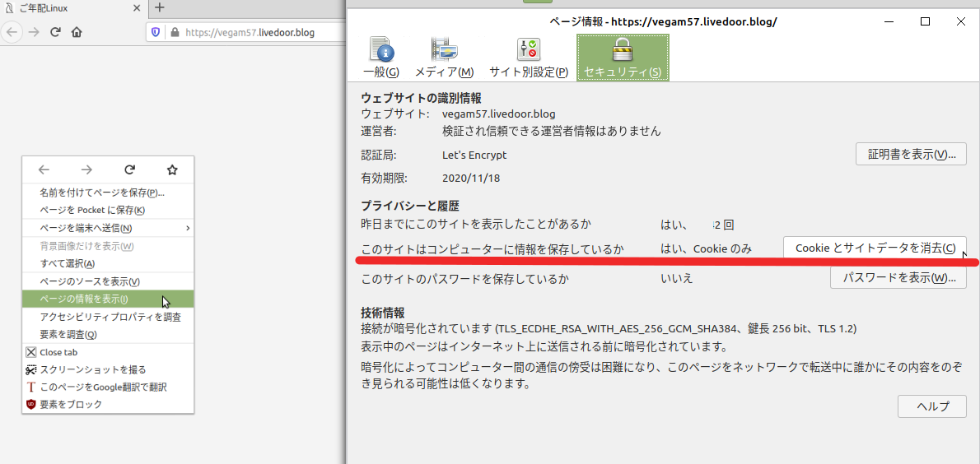Choose このページをGoogle翻訳で翻訳
This screenshot has width=980, height=464.
click(x=108, y=387)
